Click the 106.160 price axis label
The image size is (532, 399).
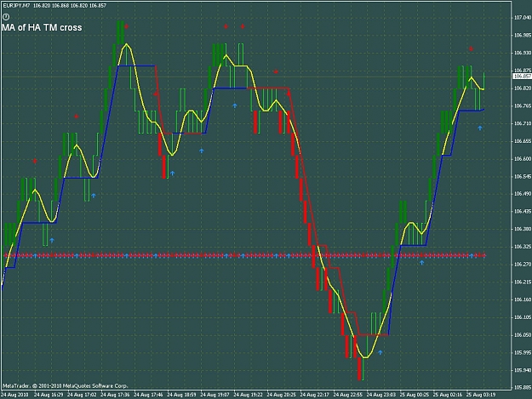click(523, 299)
